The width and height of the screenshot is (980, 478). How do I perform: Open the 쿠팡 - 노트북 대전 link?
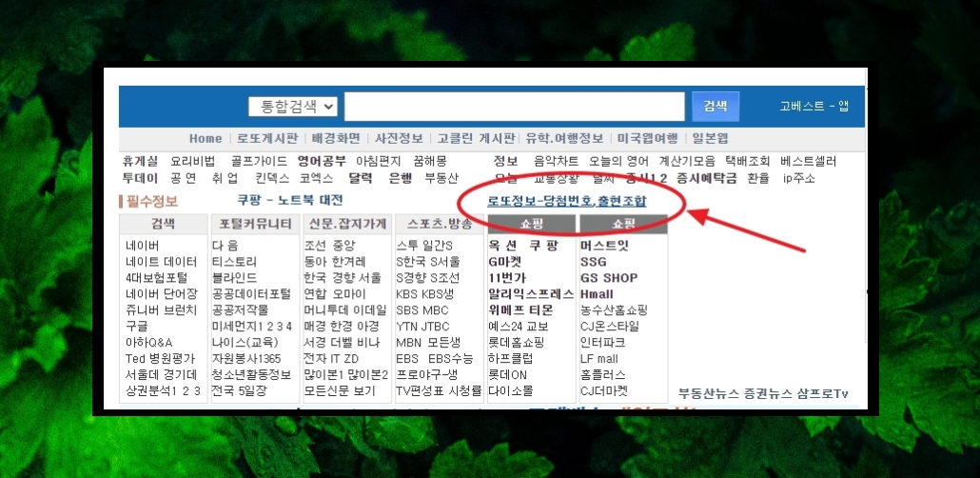(x=290, y=200)
